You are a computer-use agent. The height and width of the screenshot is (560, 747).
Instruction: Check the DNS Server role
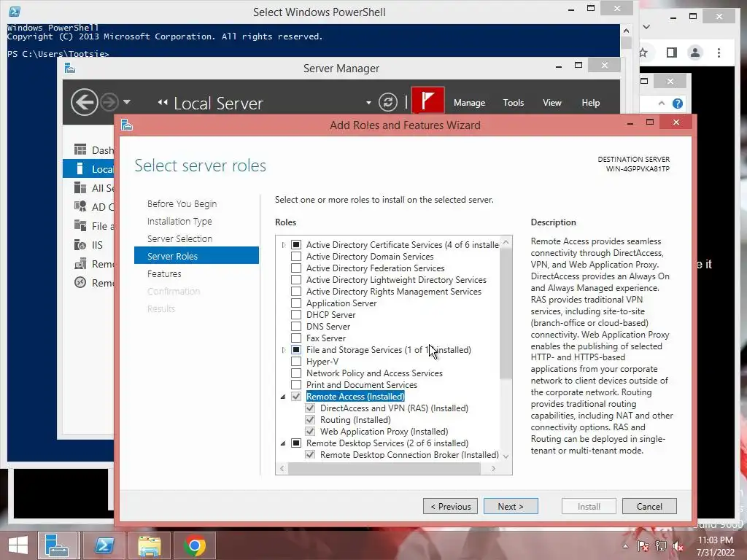pos(296,326)
